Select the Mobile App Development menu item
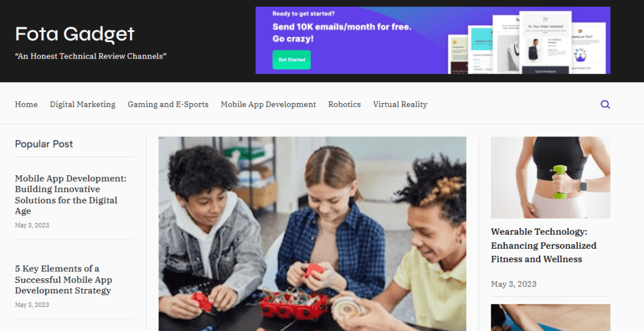 click(268, 104)
